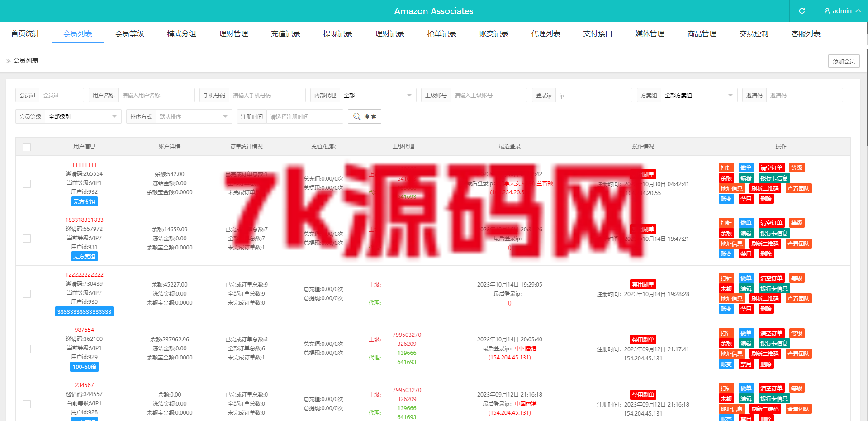This screenshot has width=868, height=421.
Task: Check the row checkbox for user 183318331833
Action: 27,239
